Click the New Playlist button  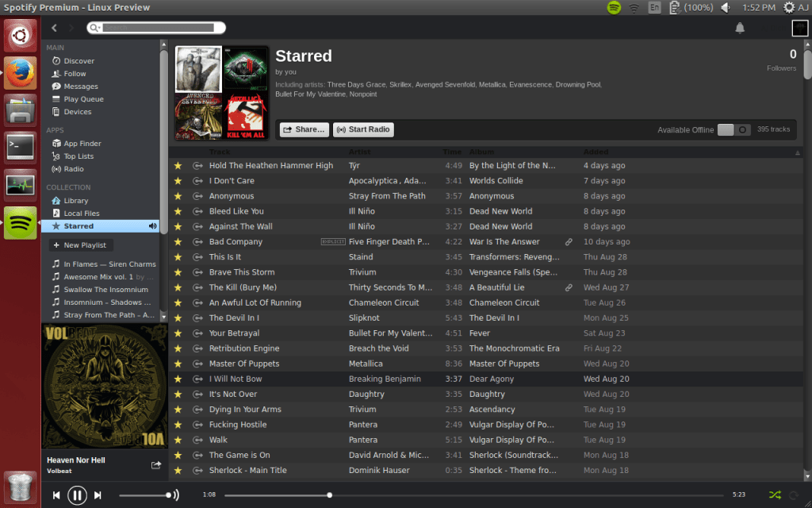81,244
